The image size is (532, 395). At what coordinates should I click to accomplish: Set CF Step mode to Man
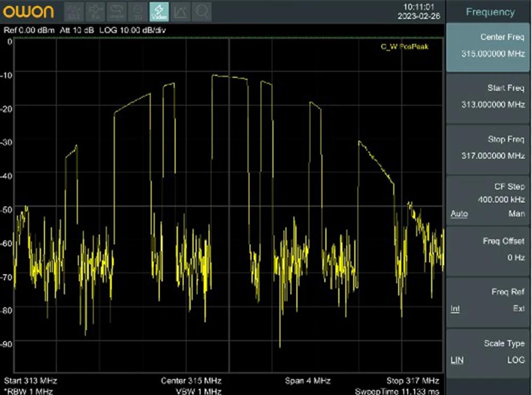click(516, 214)
